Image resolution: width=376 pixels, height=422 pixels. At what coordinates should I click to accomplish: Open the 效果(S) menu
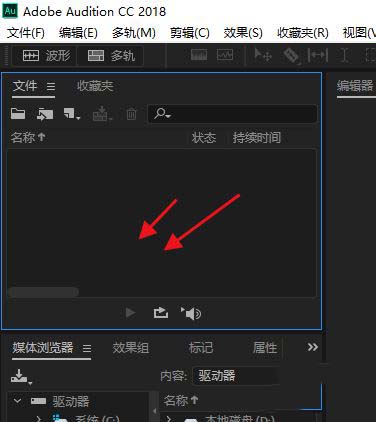(x=243, y=33)
